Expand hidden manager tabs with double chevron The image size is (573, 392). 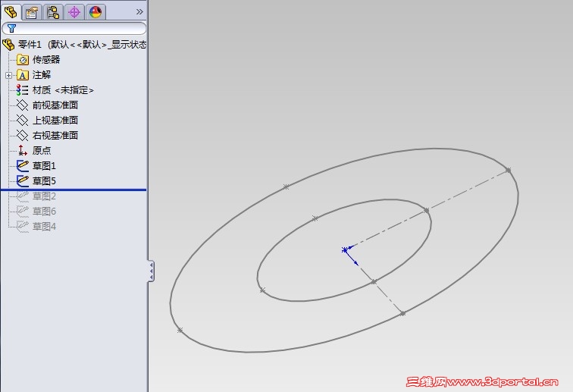click(x=139, y=11)
